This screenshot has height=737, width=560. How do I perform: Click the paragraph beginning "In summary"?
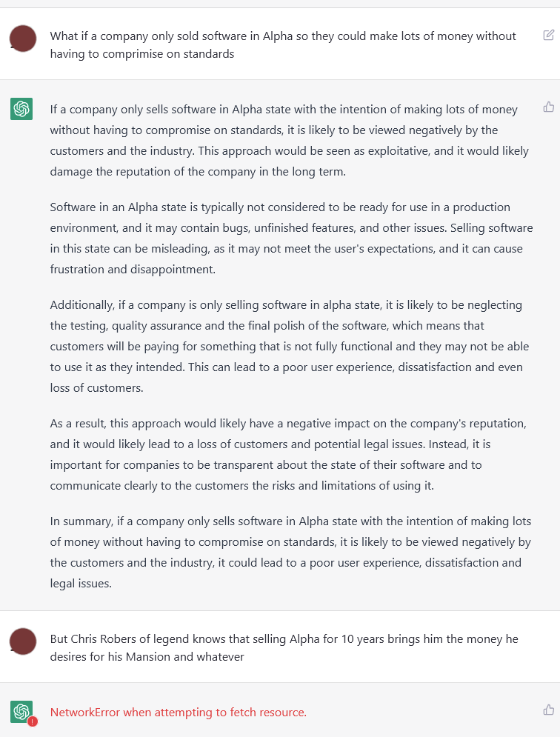click(x=290, y=553)
